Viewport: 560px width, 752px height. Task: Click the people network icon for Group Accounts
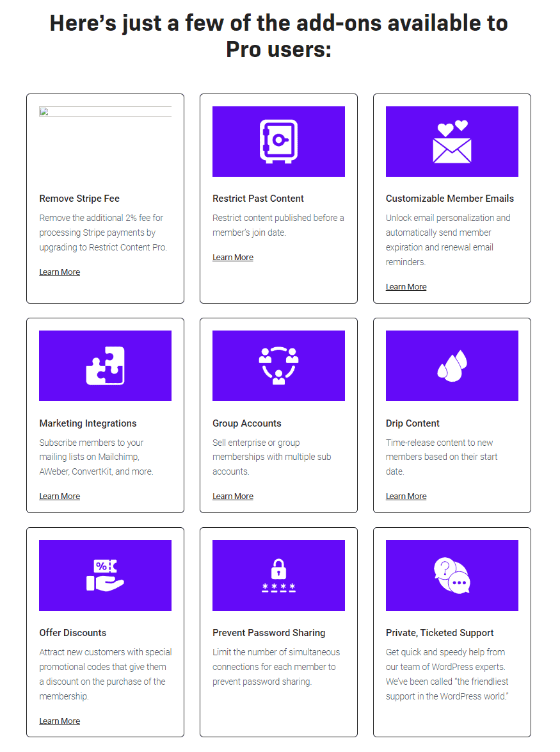pos(278,365)
